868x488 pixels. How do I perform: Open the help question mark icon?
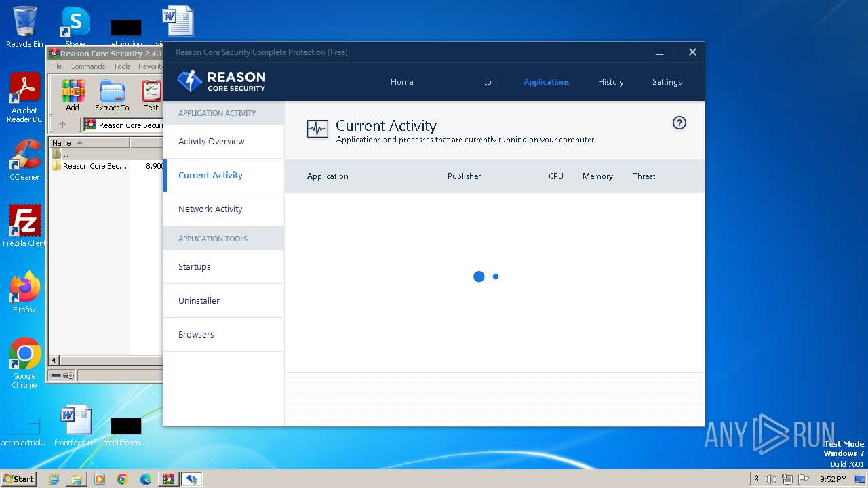click(x=679, y=123)
